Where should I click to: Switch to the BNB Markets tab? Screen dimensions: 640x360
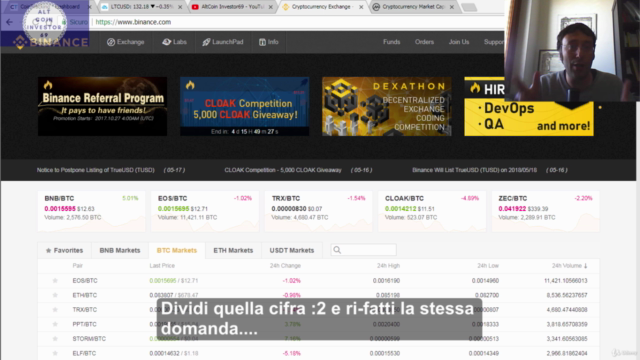(120, 250)
